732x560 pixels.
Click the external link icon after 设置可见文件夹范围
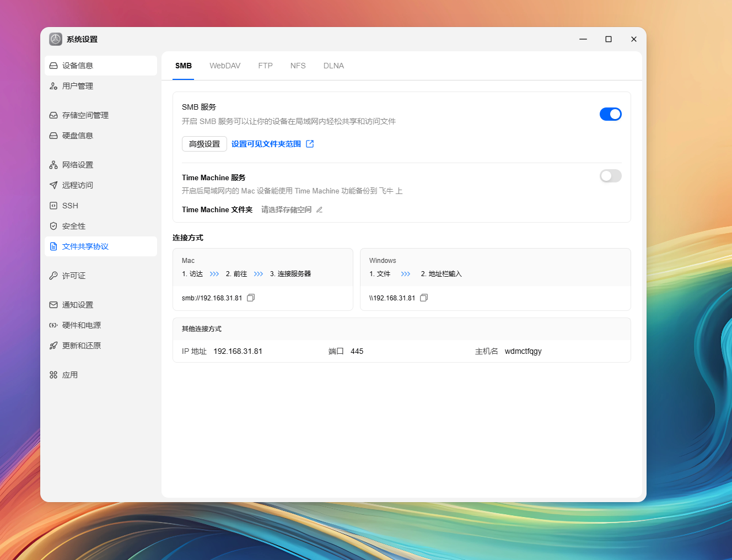[310, 144]
